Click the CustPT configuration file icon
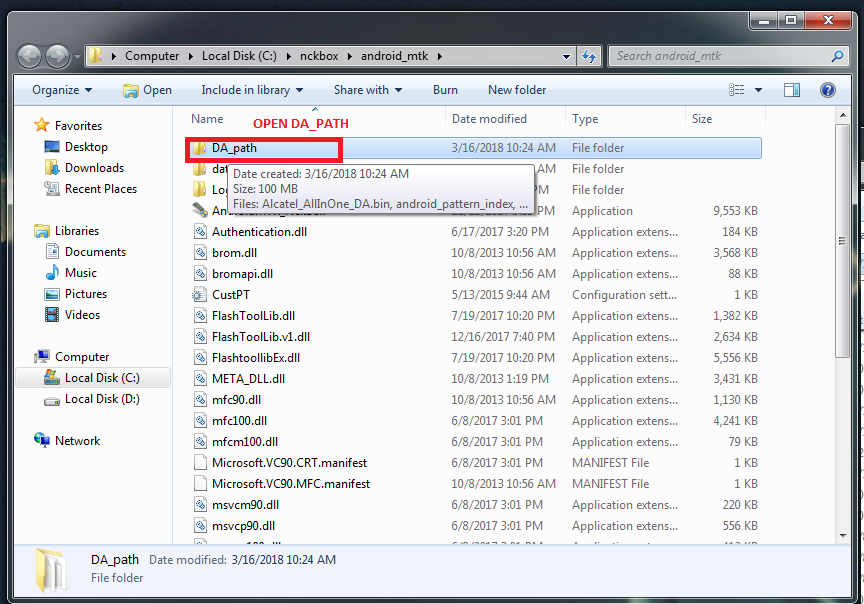The height and width of the screenshot is (604, 864). pyautogui.click(x=199, y=295)
